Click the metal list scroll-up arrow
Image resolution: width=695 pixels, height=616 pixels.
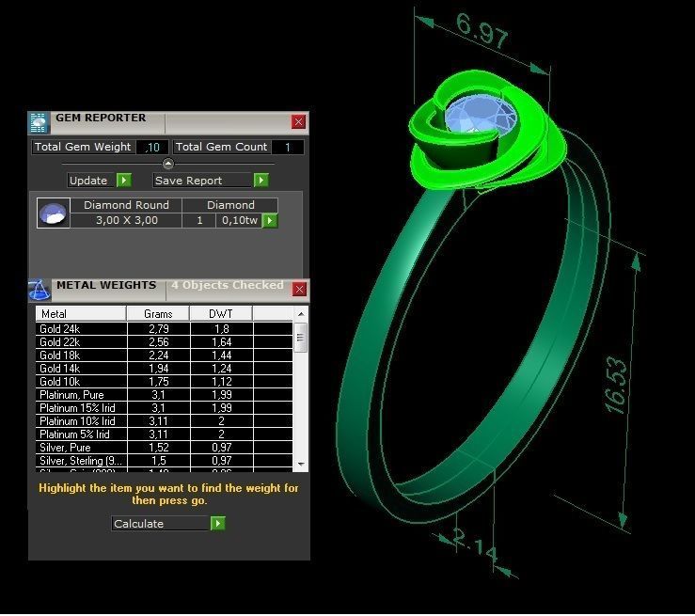[301, 314]
